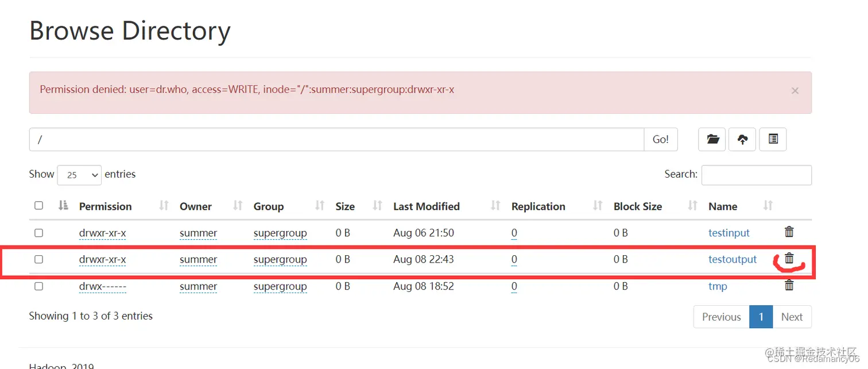Go to the Previous page
Image resolution: width=868 pixels, height=369 pixels.
coord(721,317)
